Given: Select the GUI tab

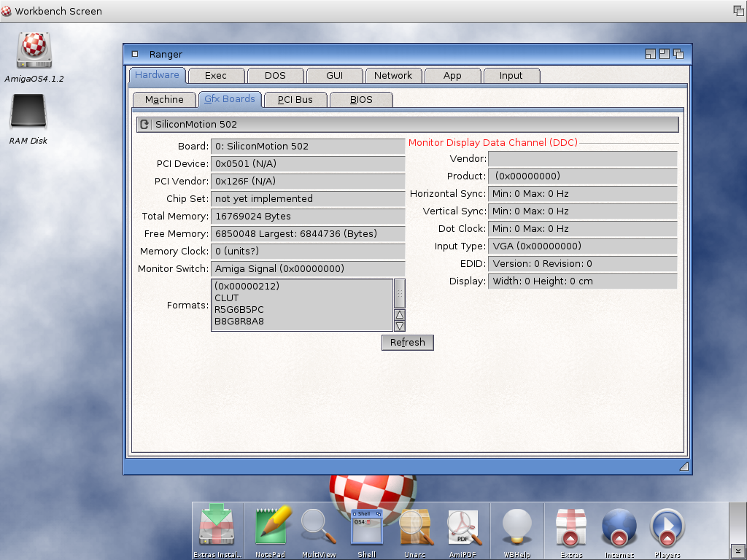Looking at the screenshot, I should click(334, 75).
